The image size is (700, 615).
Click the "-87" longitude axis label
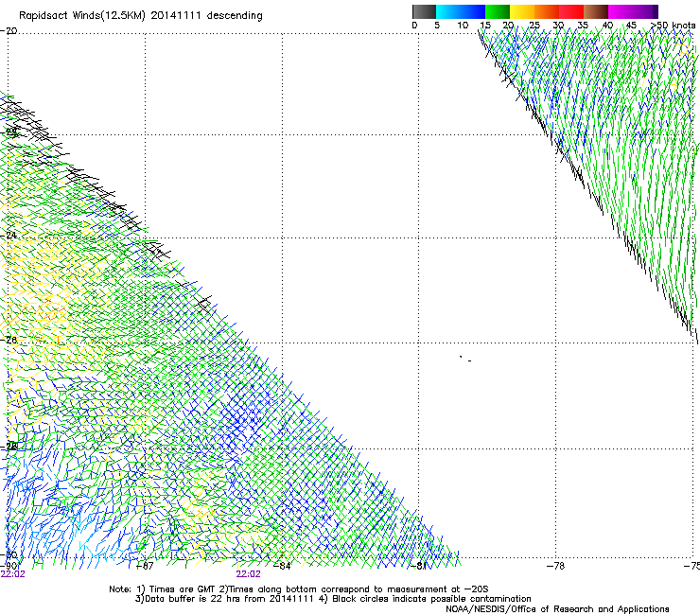145,566
